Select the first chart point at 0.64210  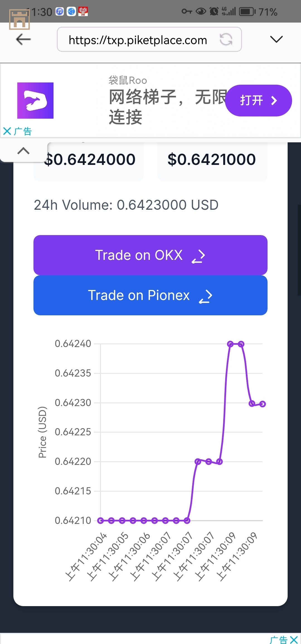tap(101, 520)
